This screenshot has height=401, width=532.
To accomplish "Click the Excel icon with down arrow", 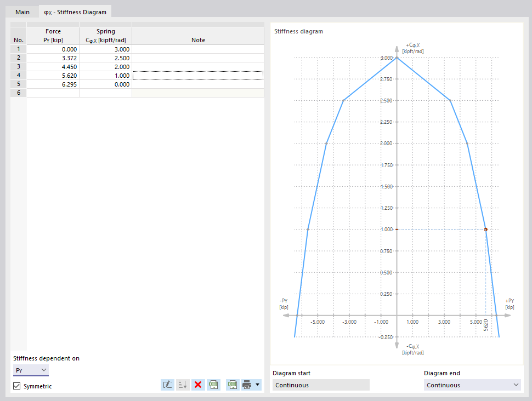I will pos(213,385).
